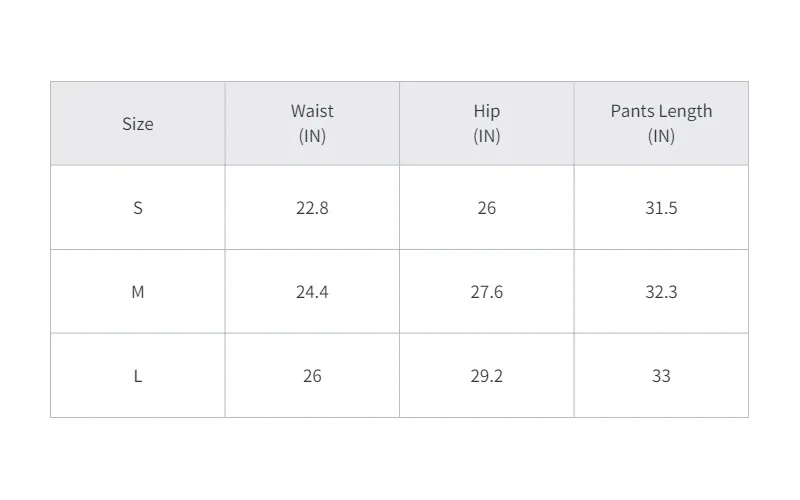800x500 pixels.
Task: Click the Hip header label
Action: click(487, 111)
